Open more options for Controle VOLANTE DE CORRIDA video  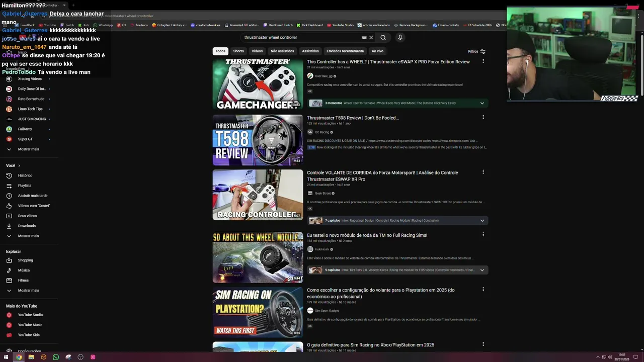tap(483, 172)
